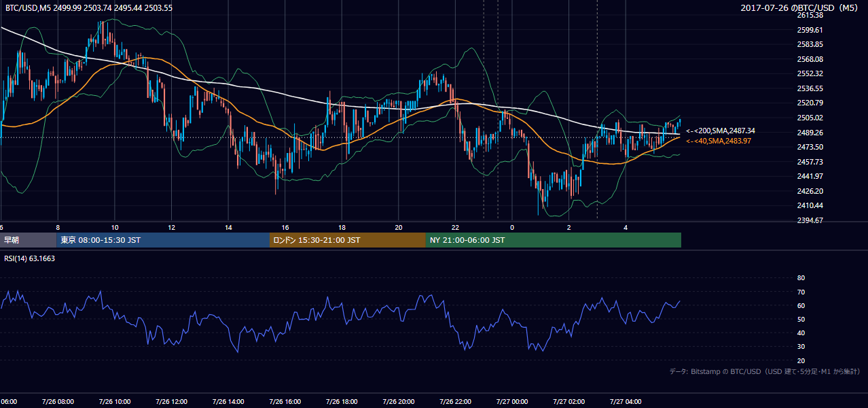
Task: Select the 早朝 session bar
Action: click(29, 240)
